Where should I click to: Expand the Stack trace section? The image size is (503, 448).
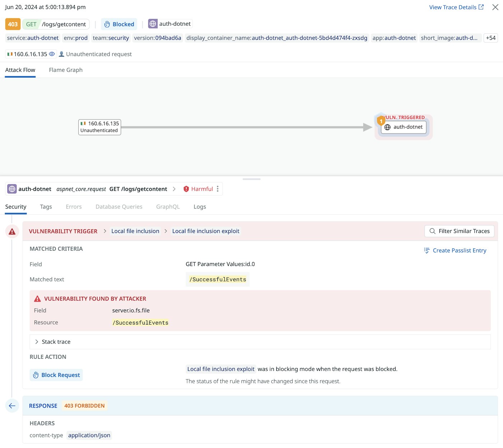pos(260,342)
